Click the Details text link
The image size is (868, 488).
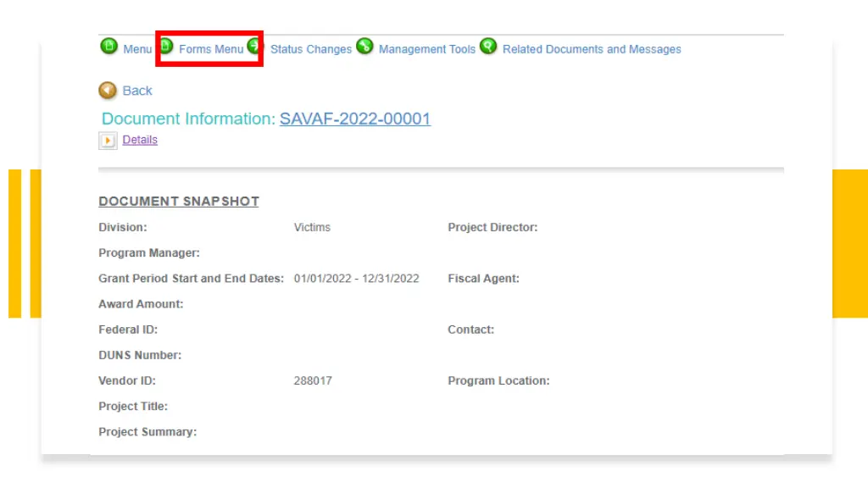140,140
